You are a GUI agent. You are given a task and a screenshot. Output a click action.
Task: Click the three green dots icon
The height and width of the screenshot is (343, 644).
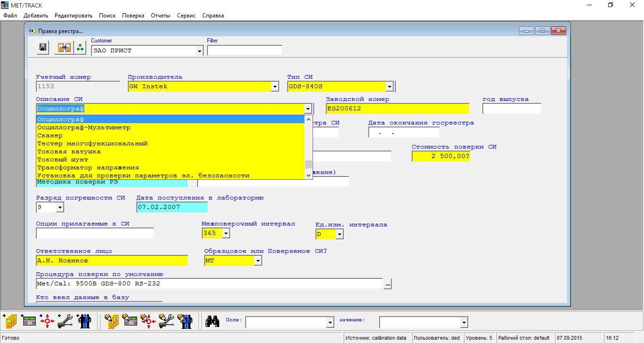coord(80,47)
